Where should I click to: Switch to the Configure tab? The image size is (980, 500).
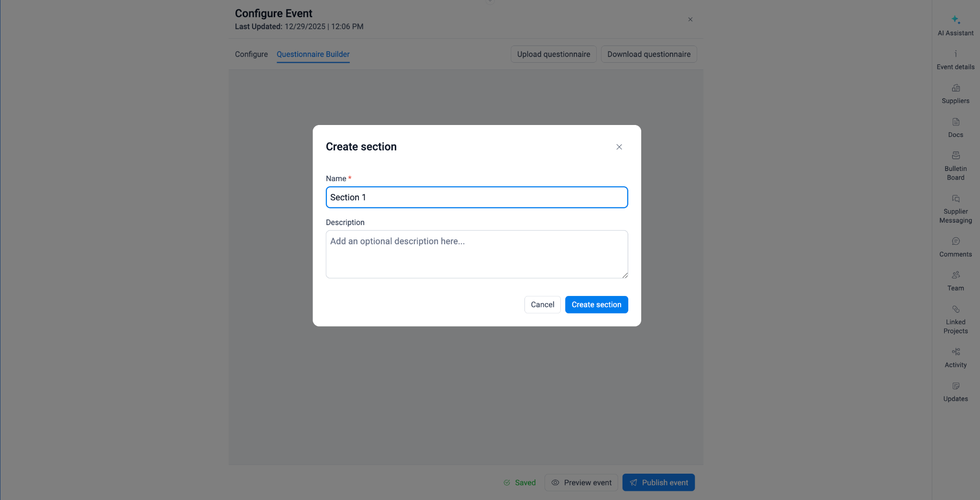coord(251,54)
